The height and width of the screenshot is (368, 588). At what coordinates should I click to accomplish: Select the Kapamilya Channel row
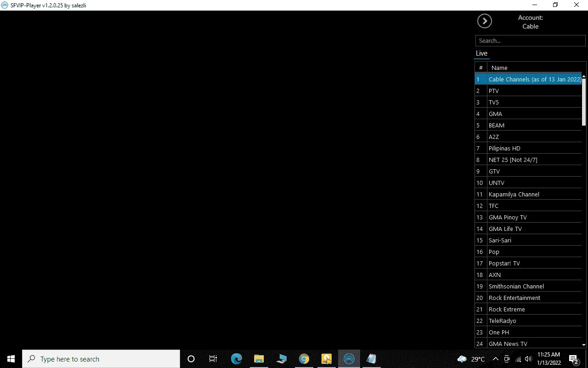click(x=528, y=194)
